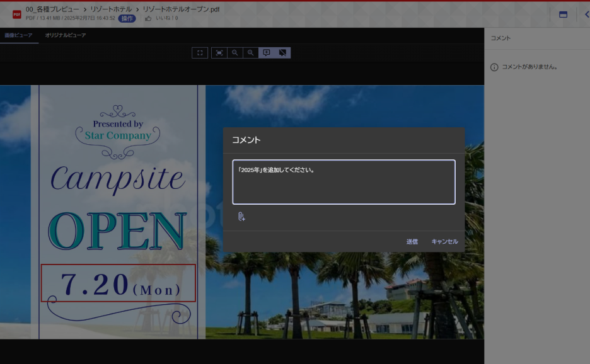
Task: Click the 送信 button
Action: coord(412,241)
